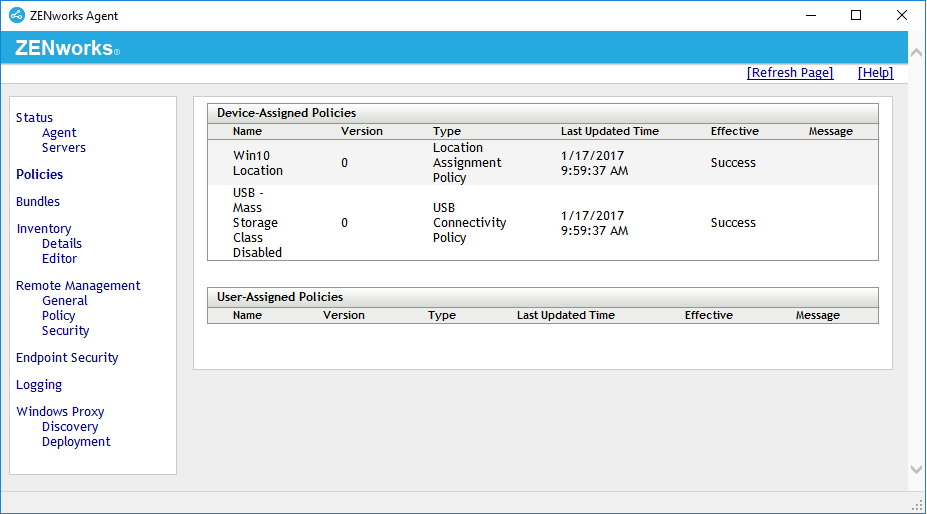
Task: Click Type column header in Device-Assigned Policies
Action: tap(447, 131)
